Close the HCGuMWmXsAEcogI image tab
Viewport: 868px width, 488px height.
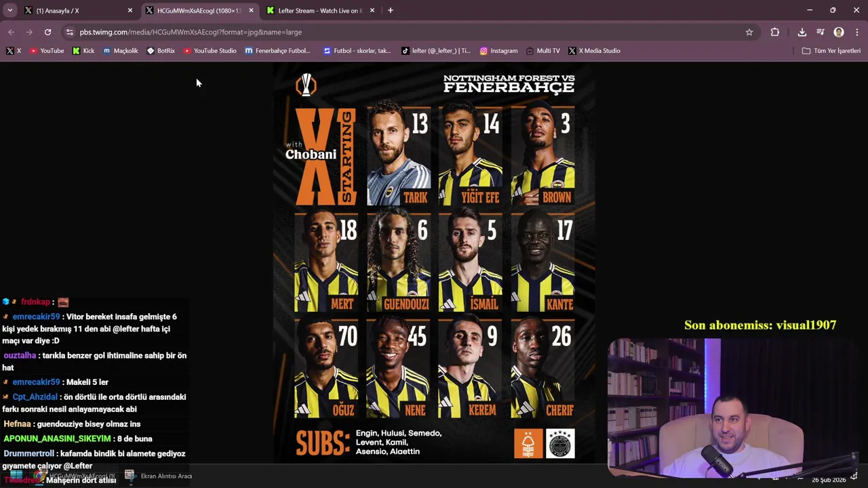point(251,10)
